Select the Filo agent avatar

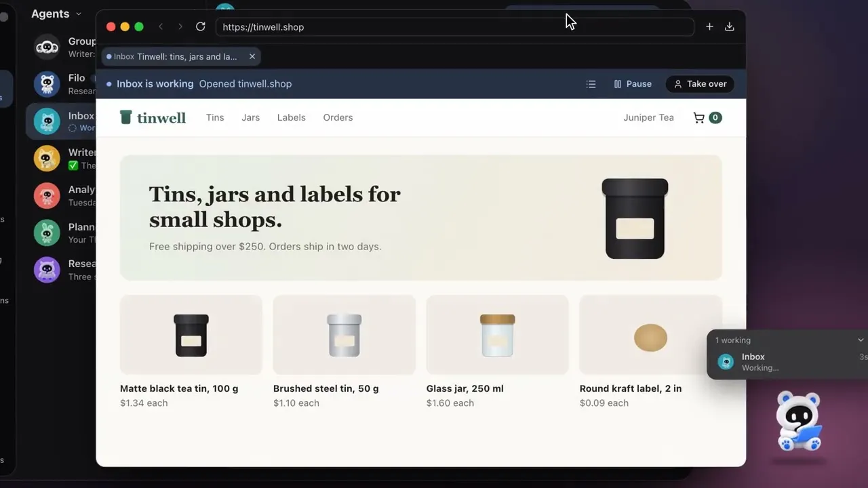coord(47,84)
